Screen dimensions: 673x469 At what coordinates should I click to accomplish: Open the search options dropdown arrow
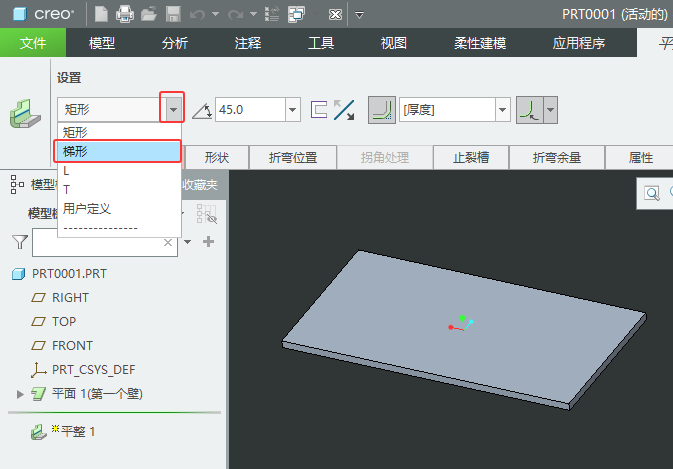(x=188, y=242)
